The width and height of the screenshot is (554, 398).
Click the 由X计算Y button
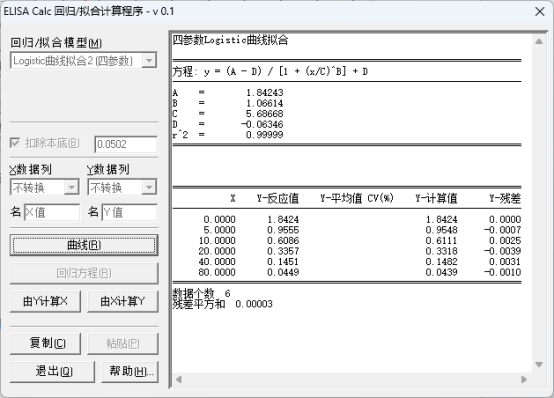point(123,302)
